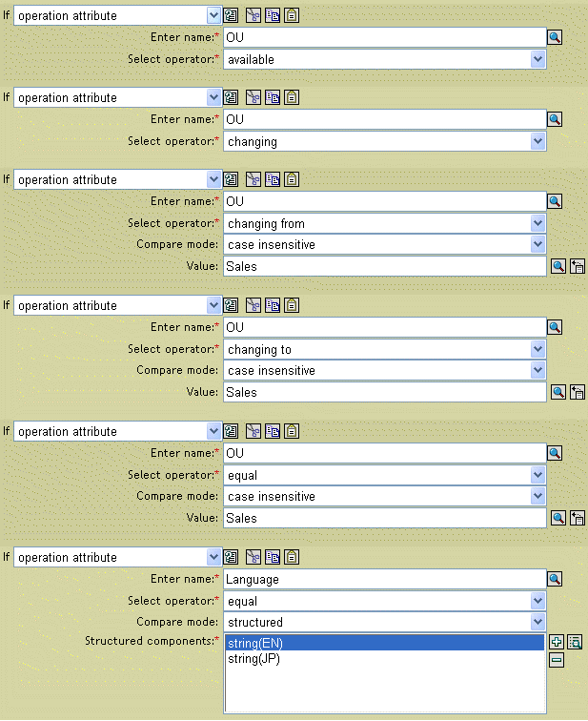Expand the 'changing from' operator dropdown
This screenshot has height=721, width=588.
[x=538, y=224]
